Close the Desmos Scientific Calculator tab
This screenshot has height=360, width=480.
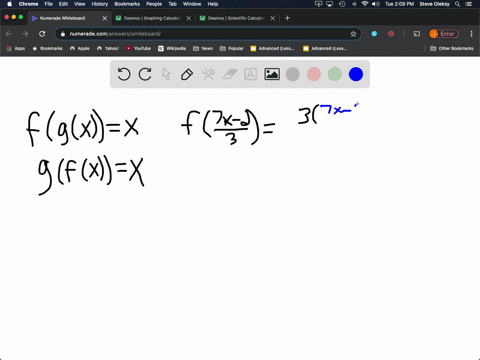(x=273, y=18)
